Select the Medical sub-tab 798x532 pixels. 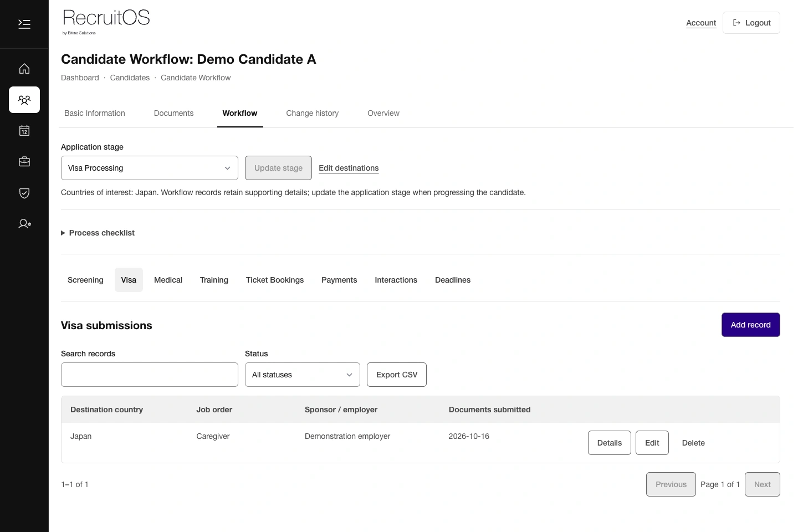pos(168,280)
